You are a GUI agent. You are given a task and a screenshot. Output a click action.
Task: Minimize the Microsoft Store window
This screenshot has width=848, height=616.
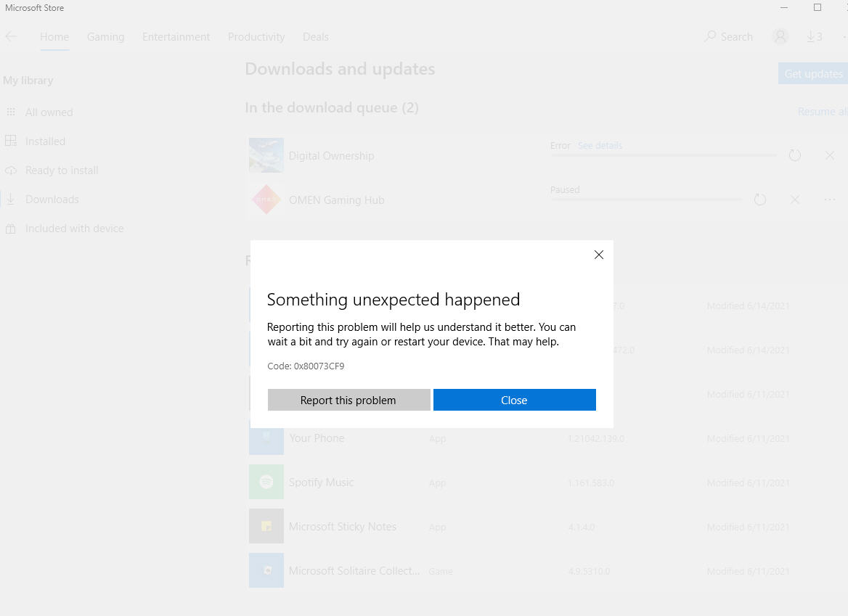(784, 7)
